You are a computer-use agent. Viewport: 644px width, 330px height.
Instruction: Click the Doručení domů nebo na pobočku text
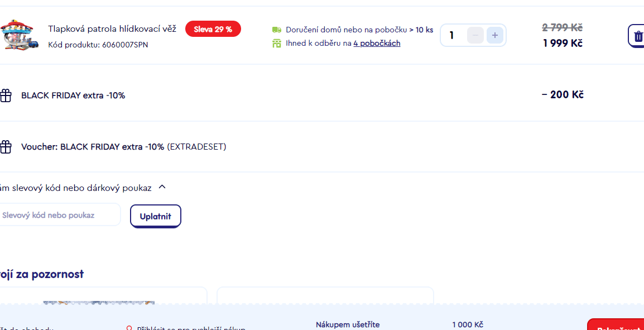pos(346,30)
